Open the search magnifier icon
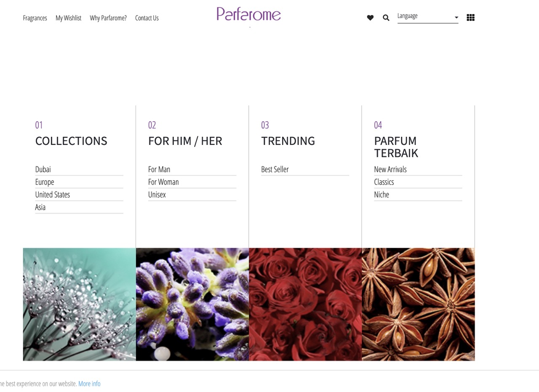This screenshot has width=539, height=392. click(x=386, y=18)
